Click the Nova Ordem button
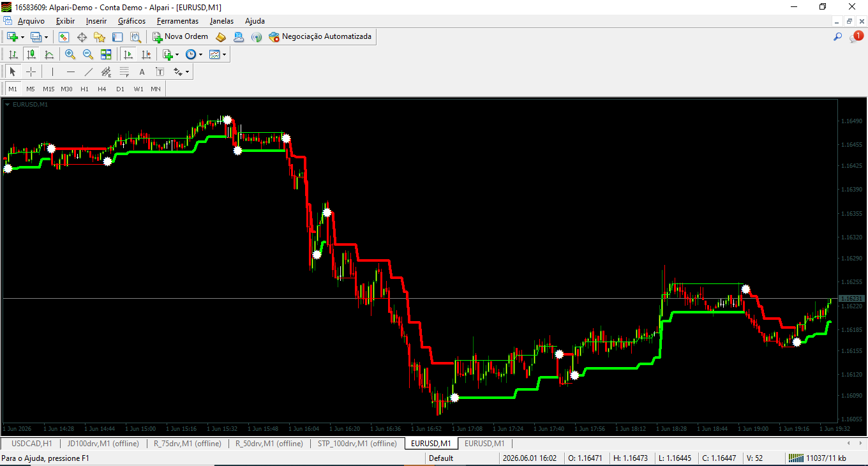The height and width of the screenshot is (466, 868). tap(181, 37)
